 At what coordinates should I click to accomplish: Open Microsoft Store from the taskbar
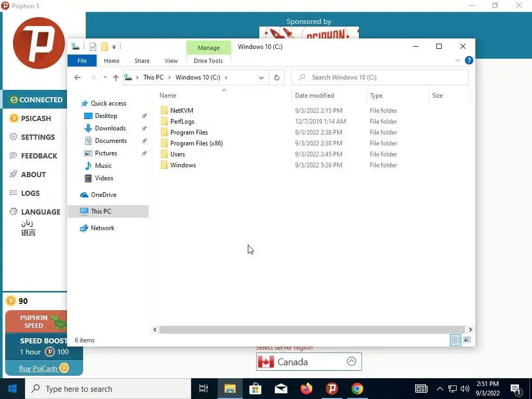[x=255, y=389]
